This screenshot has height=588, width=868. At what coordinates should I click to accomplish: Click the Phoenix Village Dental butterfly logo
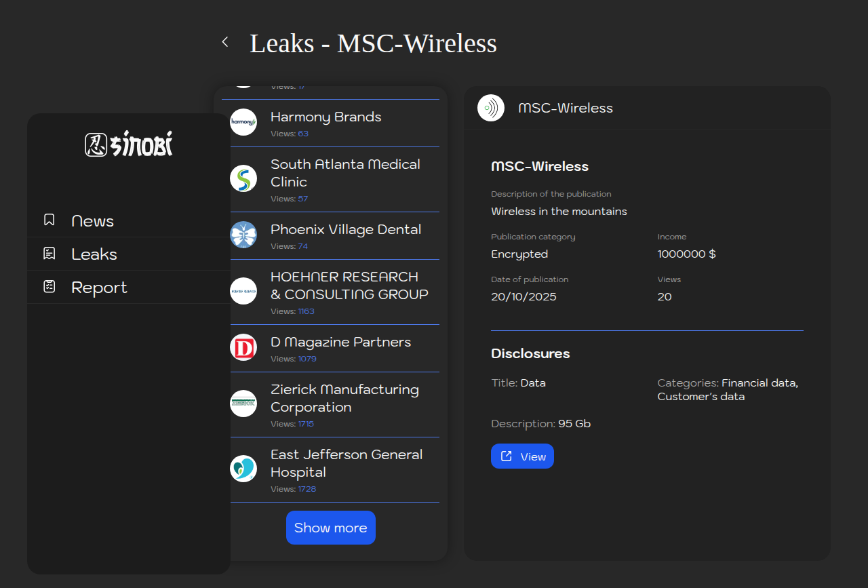[x=243, y=235]
